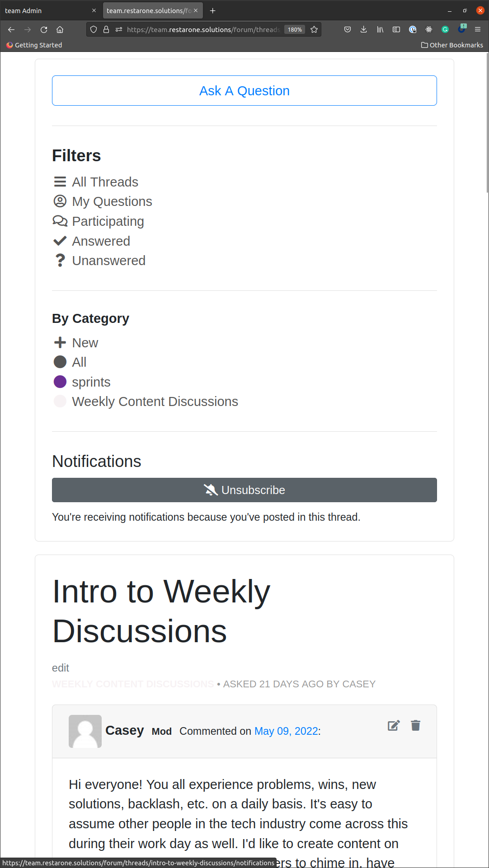Click the Participating chat bubbles icon
The height and width of the screenshot is (868, 489).
[60, 221]
